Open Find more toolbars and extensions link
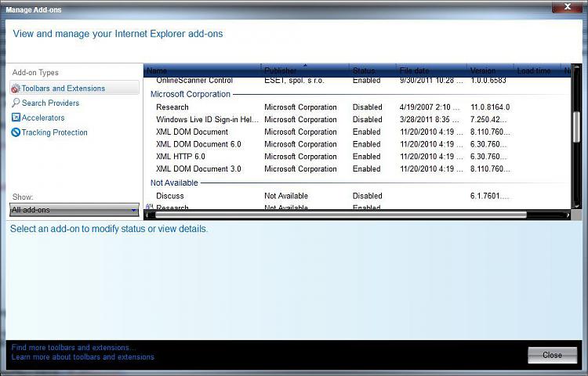 click(x=74, y=348)
